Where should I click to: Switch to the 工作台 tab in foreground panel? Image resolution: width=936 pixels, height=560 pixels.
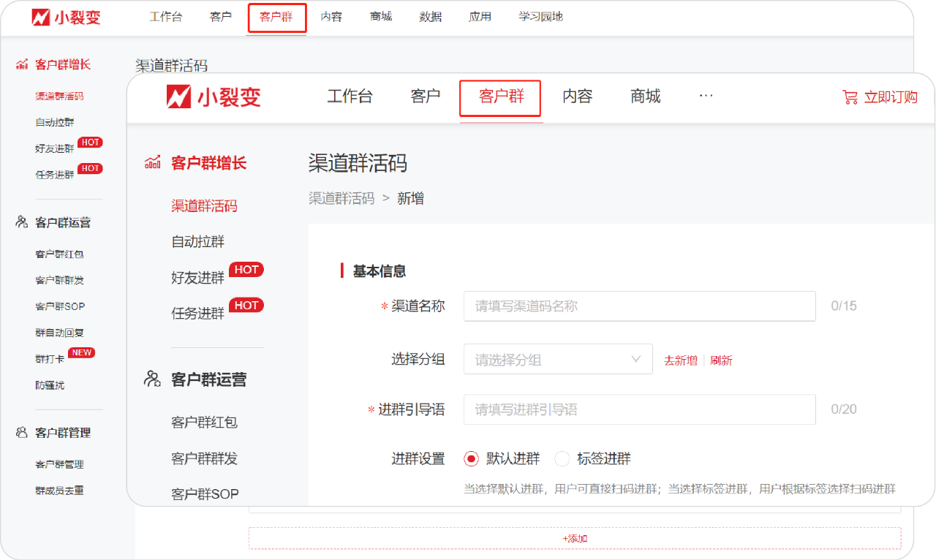[350, 97]
